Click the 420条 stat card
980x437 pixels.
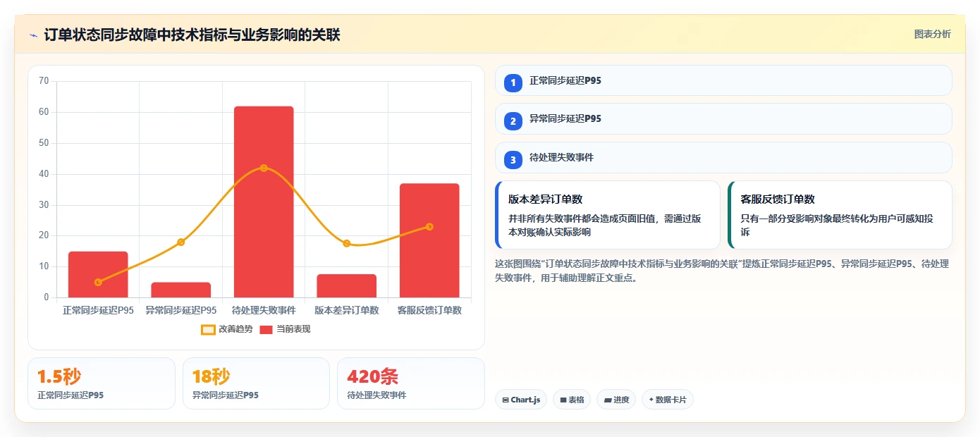tap(411, 383)
